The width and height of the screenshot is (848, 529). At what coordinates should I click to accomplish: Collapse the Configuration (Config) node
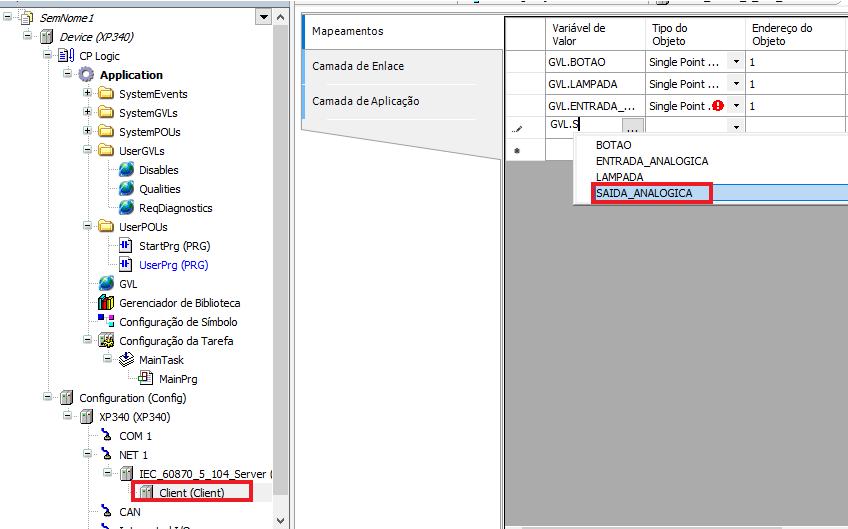[48, 398]
